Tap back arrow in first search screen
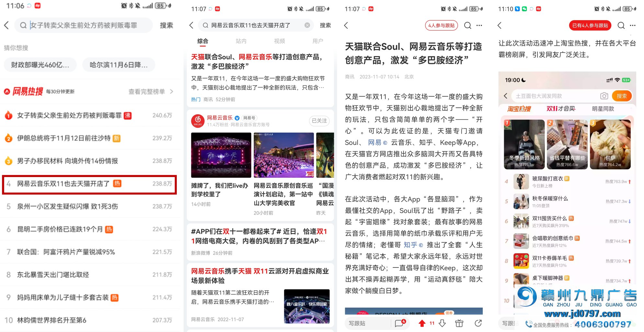The image size is (644, 332). click(6, 25)
